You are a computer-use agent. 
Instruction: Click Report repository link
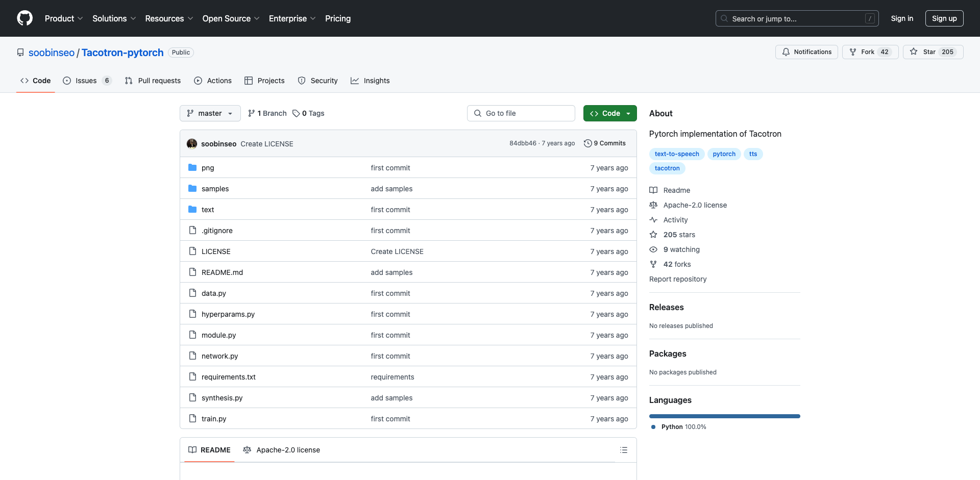pyautogui.click(x=677, y=279)
